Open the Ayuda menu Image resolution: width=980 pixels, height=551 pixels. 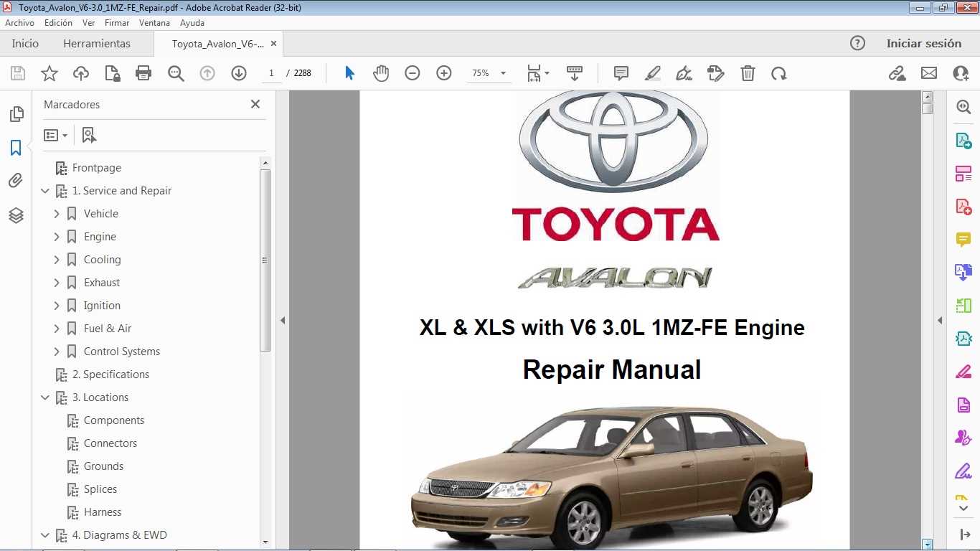[192, 23]
